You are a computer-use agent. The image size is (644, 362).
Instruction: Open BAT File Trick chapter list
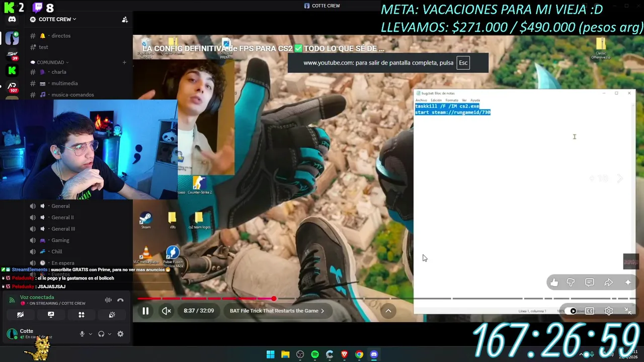[x=277, y=311]
